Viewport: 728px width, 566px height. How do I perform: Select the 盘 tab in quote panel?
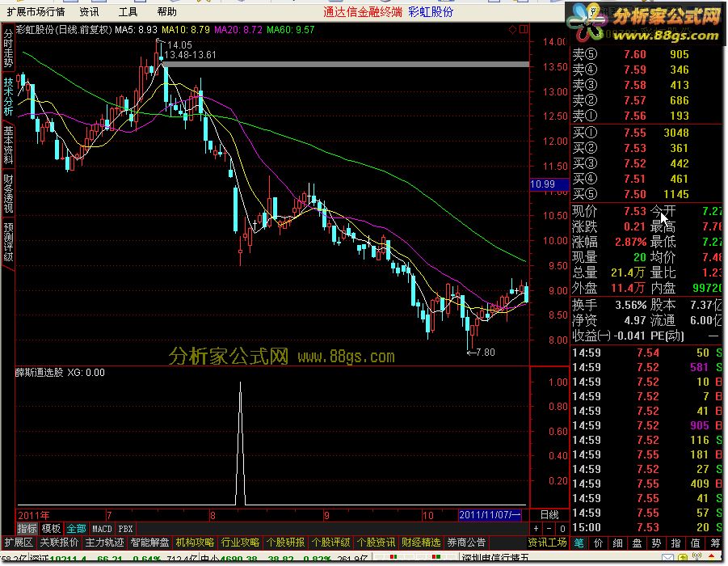tap(637, 543)
